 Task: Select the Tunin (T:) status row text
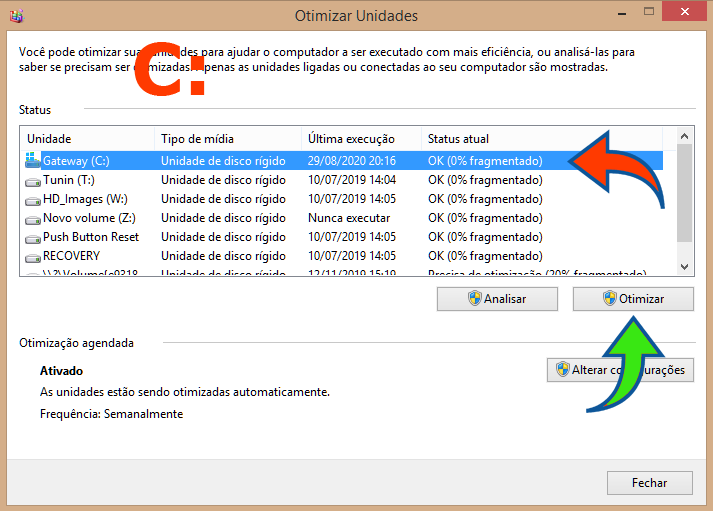[x=485, y=180]
